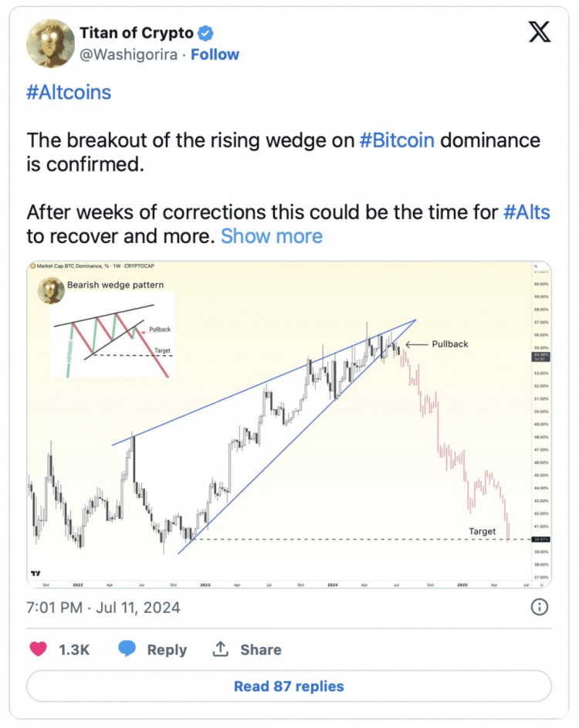The width and height of the screenshot is (579, 728).
Task: Click the blue verified badge
Action: [x=207, y=33]
